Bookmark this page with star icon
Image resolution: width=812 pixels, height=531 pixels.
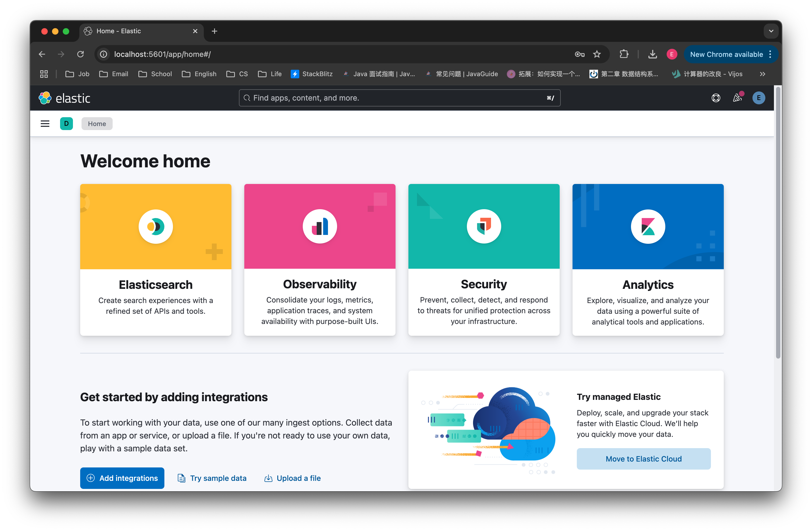coord(597,54)
